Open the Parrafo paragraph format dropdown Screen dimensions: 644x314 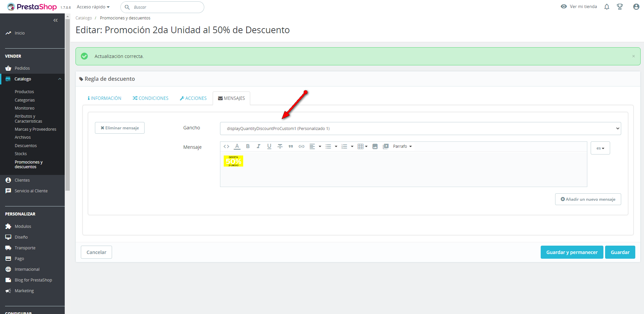(x=402, y=146)
